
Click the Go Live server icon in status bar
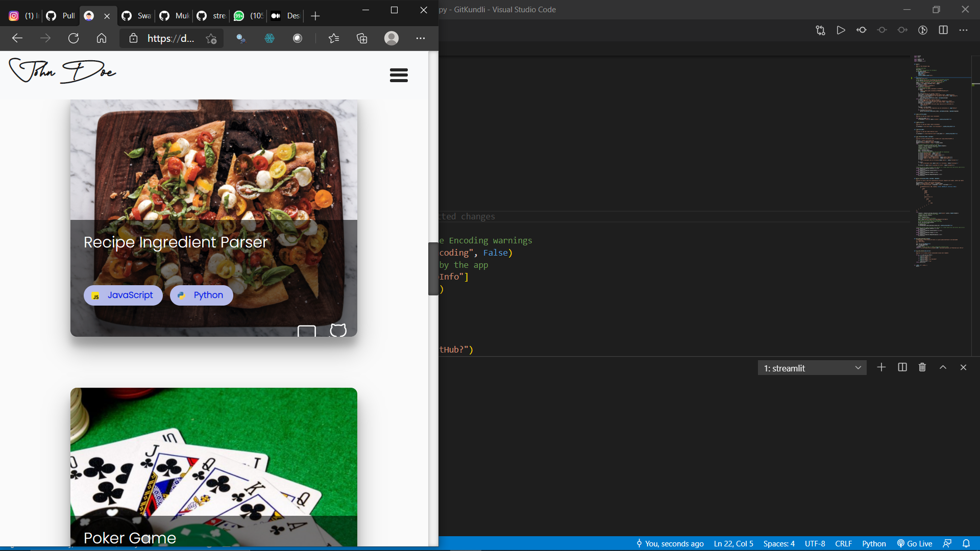[914, 543]
